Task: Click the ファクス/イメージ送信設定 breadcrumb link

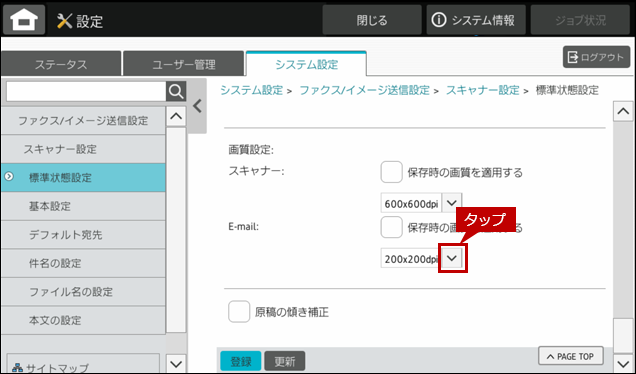Action: (x=364, y=90)
